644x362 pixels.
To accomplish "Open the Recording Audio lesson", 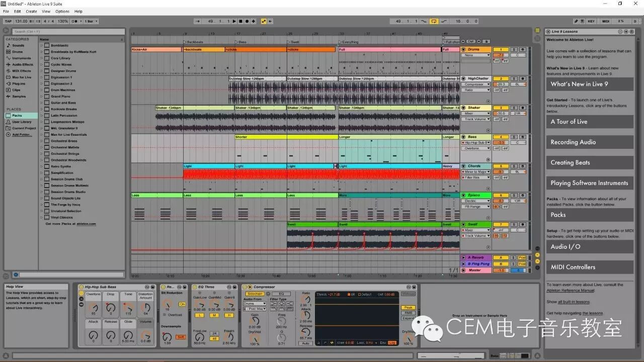I will [x=590, y=142].
